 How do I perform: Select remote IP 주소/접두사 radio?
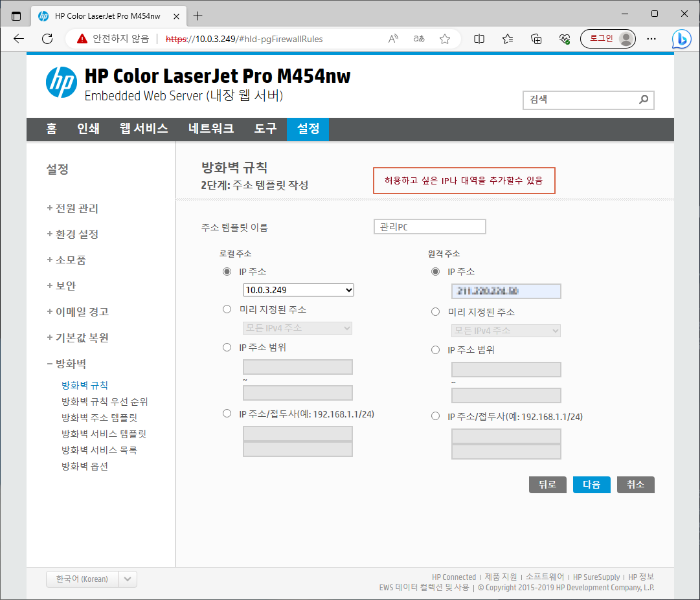click(x=435, y=416)
